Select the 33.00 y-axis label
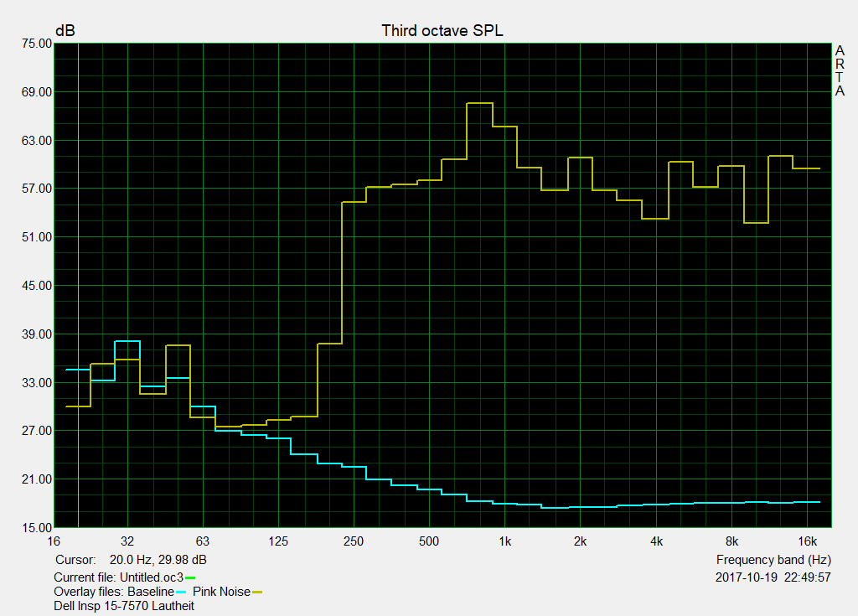The height and width of the screenshot is (616, 858). [37, 383]
